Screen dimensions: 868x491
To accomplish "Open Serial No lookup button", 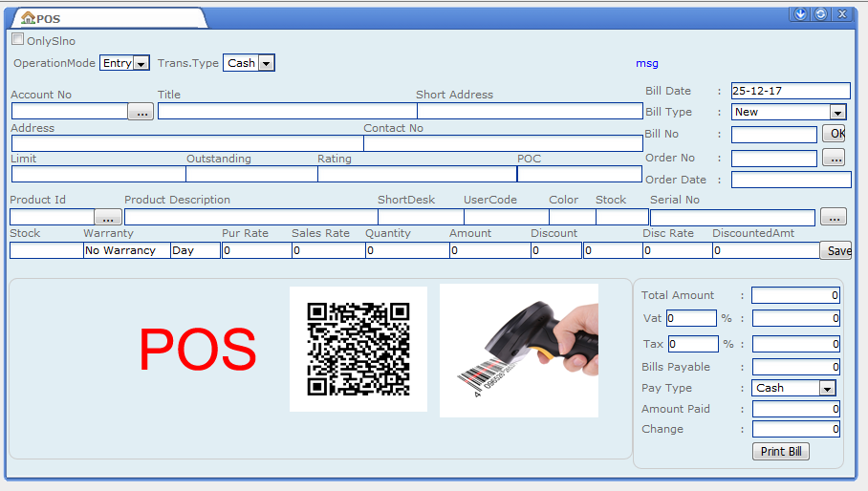I will [834, 216].
